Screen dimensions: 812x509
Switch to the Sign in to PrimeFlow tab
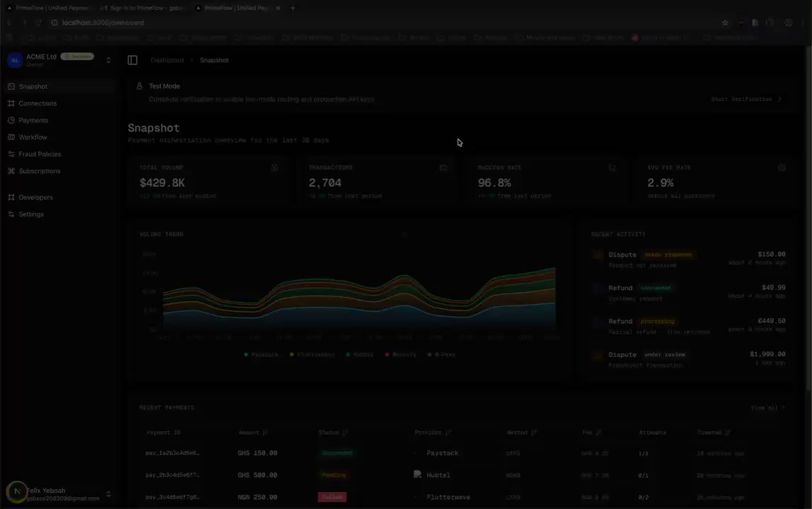pos(144,8)
